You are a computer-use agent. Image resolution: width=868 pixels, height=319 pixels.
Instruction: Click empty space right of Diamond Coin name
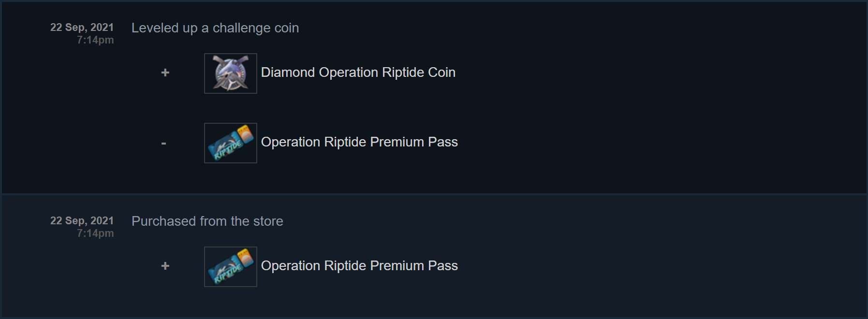coord(629,72)
